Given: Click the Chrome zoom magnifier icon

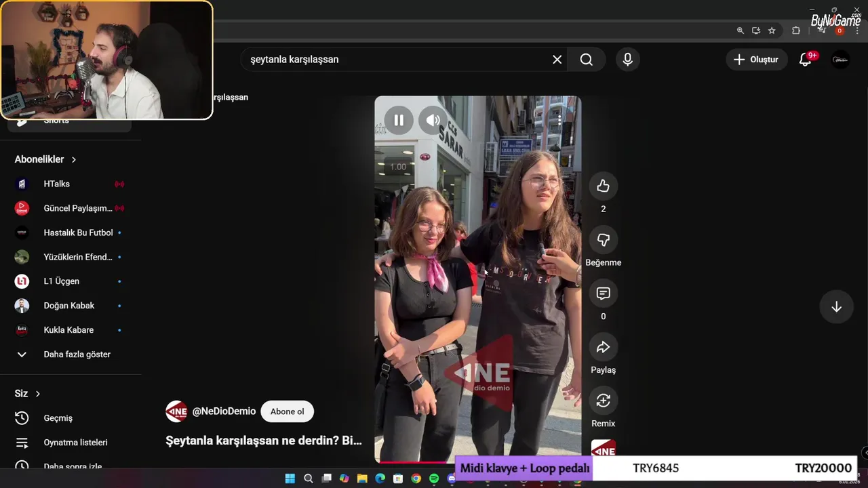Looking at the screenshot, I should (x=741, y=30).
